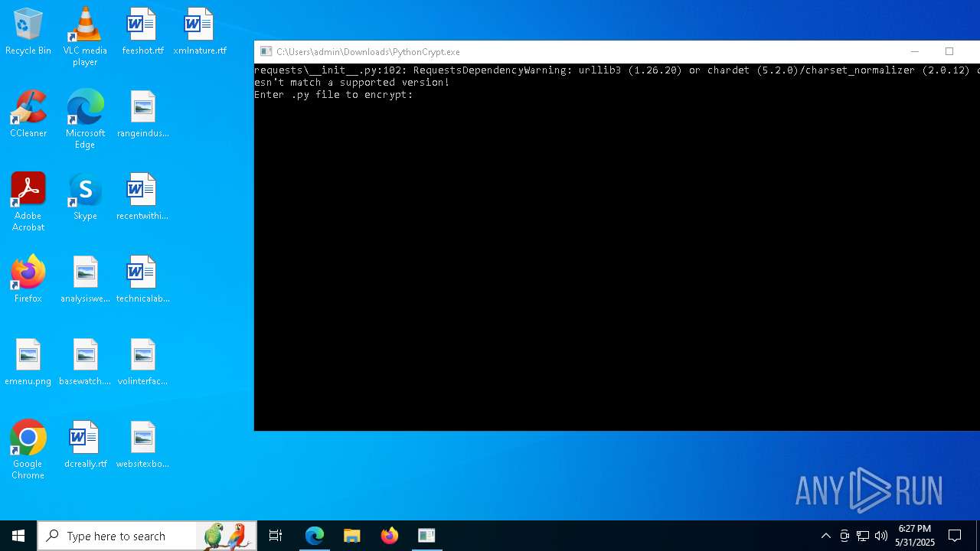
Task: Open Task View from the taskbar
Action: point(276,536)
